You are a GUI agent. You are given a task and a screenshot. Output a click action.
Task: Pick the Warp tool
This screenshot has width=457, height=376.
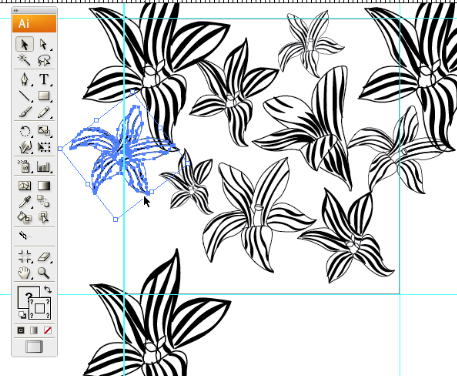(x=25, y=147)
